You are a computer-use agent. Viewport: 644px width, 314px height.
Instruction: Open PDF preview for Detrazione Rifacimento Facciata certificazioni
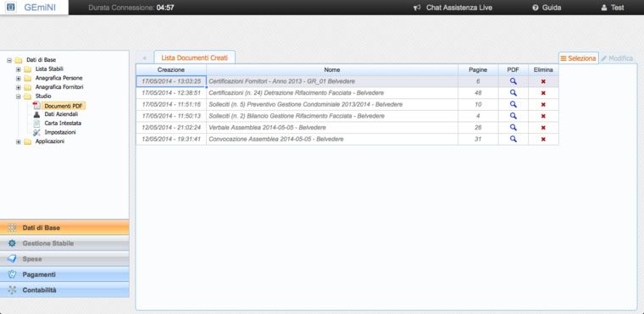[513, 93]
